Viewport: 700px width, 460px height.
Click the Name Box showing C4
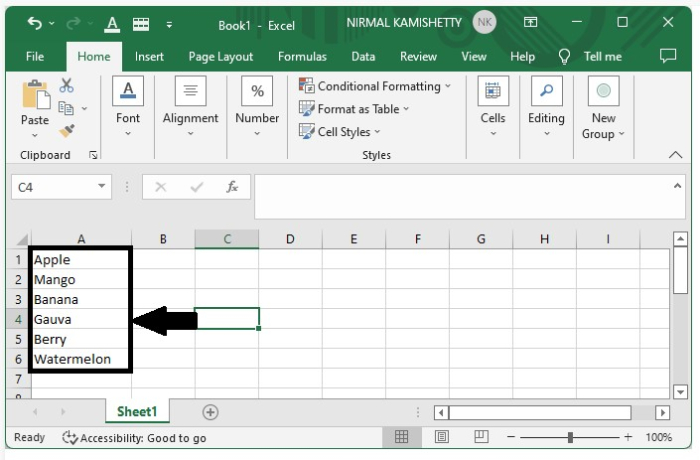pos(54,187)
